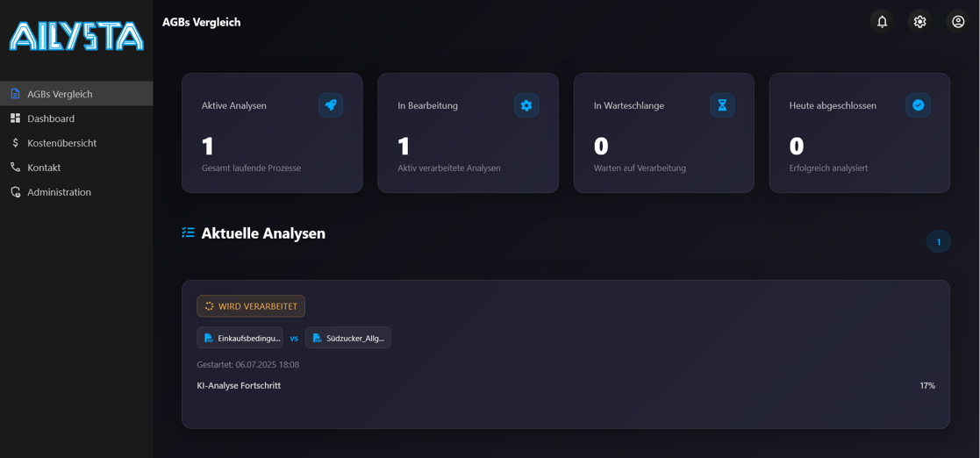Click the 17% progress value
980x458 pixels.
tap(926, 386)
